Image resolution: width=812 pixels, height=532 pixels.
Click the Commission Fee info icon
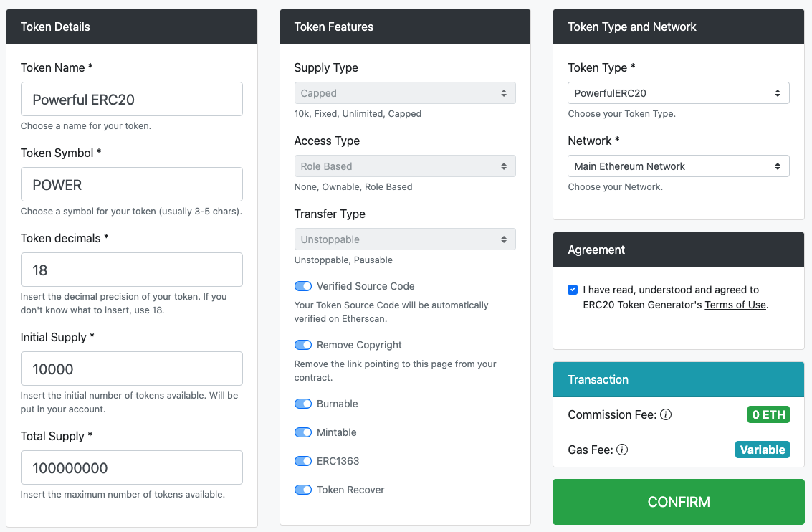(x=666, y=414)
